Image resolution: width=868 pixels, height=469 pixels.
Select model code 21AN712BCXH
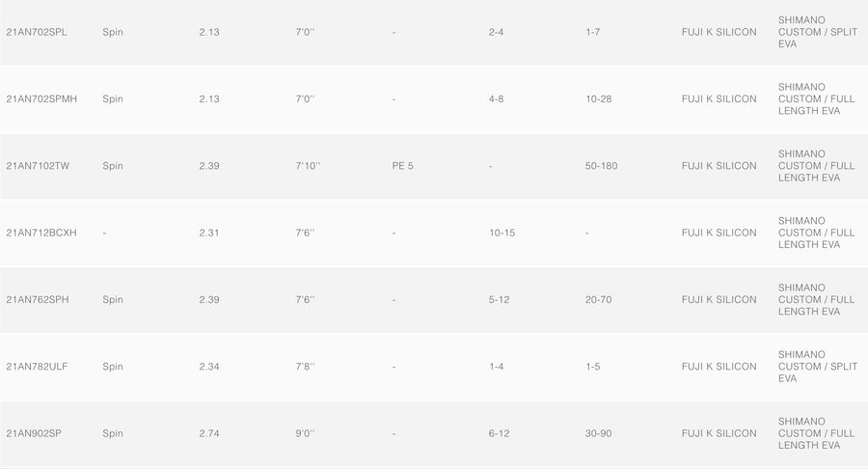coord(41,233)
